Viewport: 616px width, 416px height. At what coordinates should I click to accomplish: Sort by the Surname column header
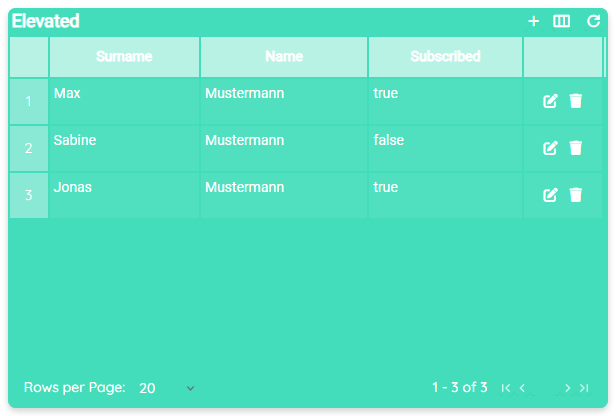point(124,57)
